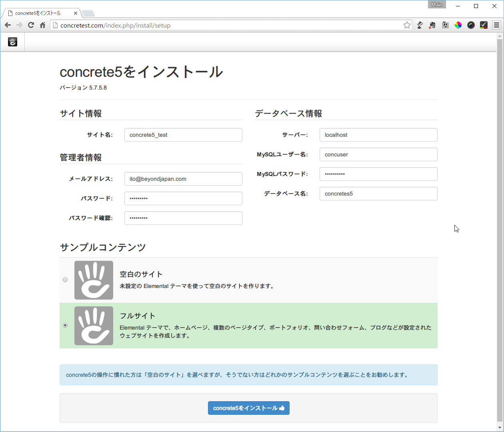Image resolution: width=504 pixels, height=432 pixels.
Task: Click the color wheel extension icon
Action: point(458,25)
